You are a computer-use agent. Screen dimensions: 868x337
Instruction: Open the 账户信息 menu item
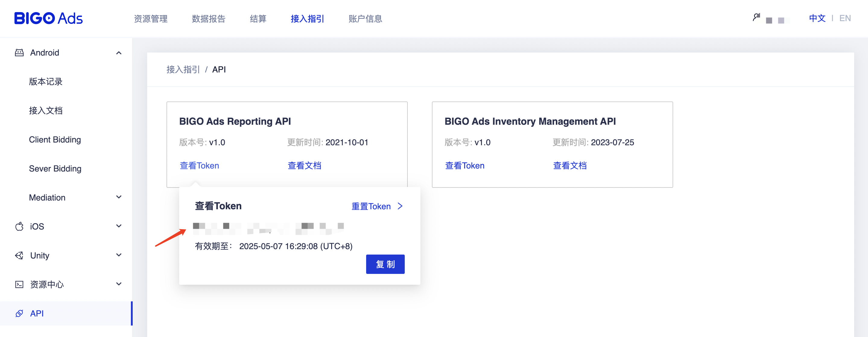click(x=365, y=19)
